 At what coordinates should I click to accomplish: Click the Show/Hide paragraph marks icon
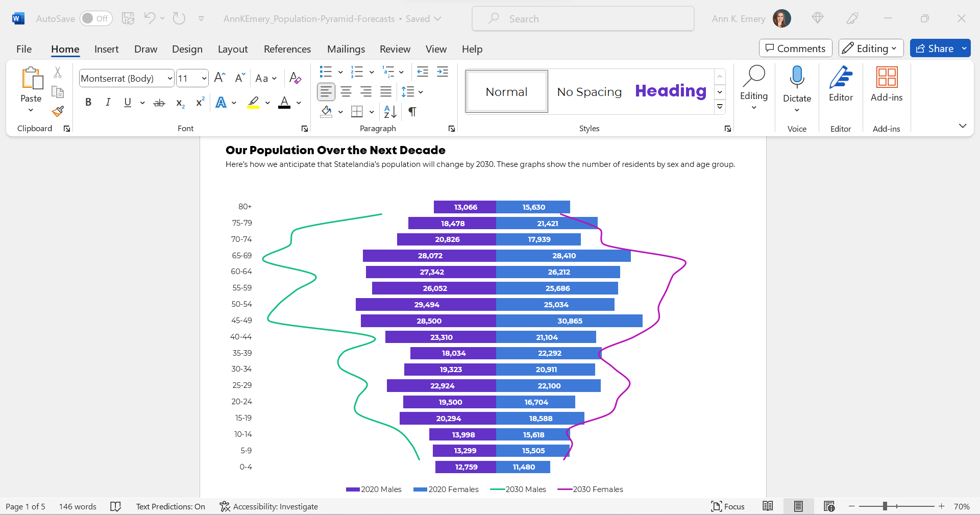412,111
